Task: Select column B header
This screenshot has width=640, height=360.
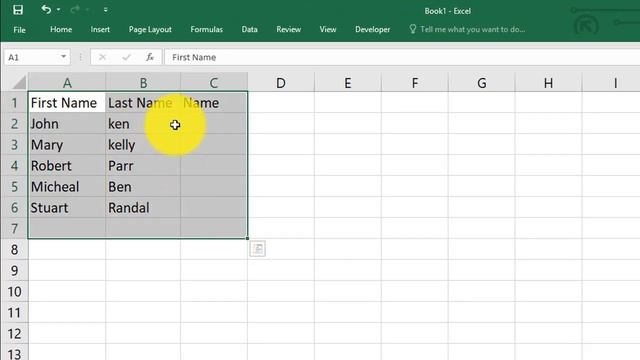Action: tap(143, 83)
